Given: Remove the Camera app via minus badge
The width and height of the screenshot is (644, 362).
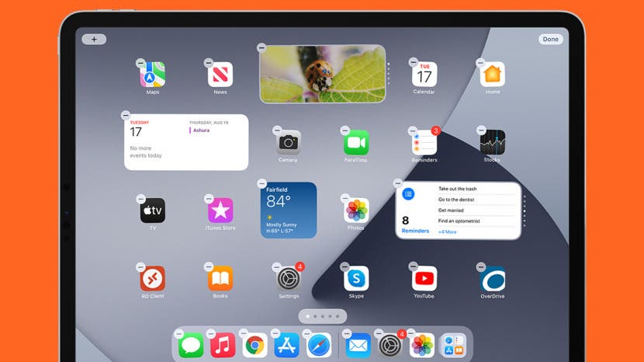Looking at the screenshot, I should click(277, 131).
